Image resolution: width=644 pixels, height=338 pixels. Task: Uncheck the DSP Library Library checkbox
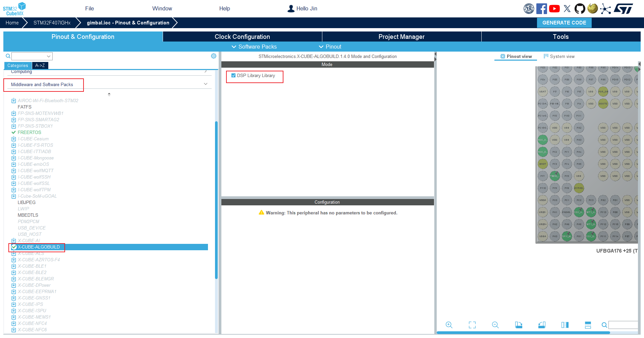pos(233,76)
